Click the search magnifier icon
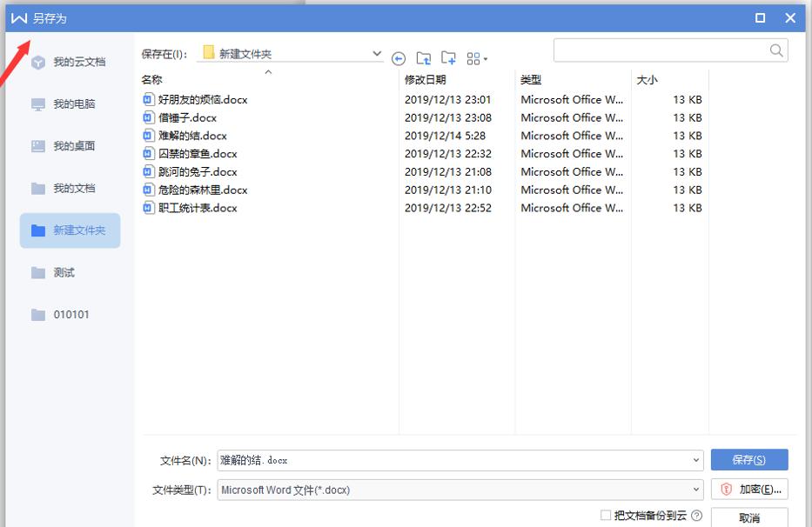The width and height of the screenshot is (812, 527). (775, 50)
